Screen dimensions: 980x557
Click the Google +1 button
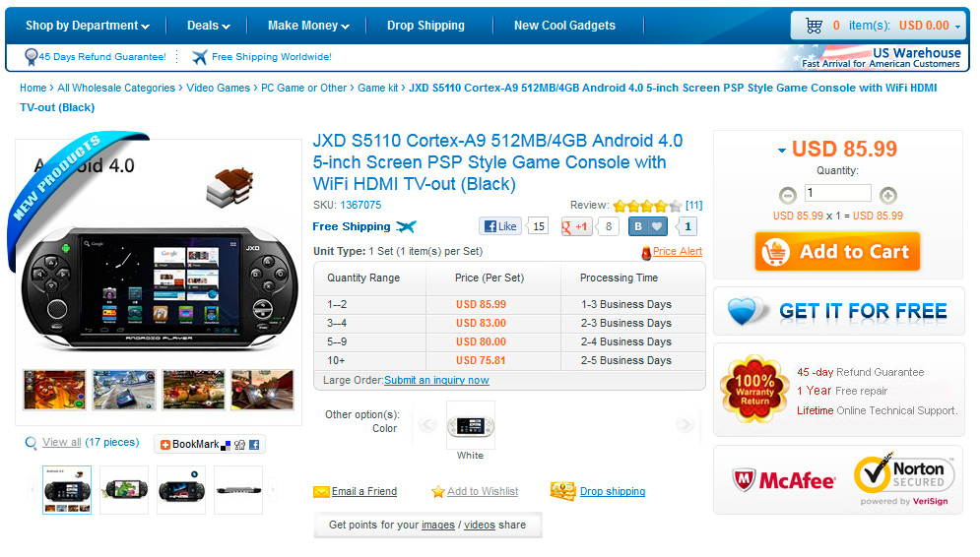click(x=575, y=226)
